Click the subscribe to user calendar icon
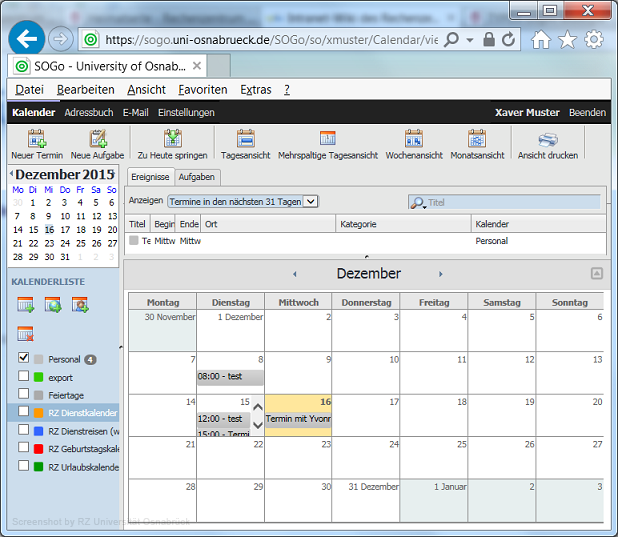Screen dimensions: 618x537 coord(80,305)
